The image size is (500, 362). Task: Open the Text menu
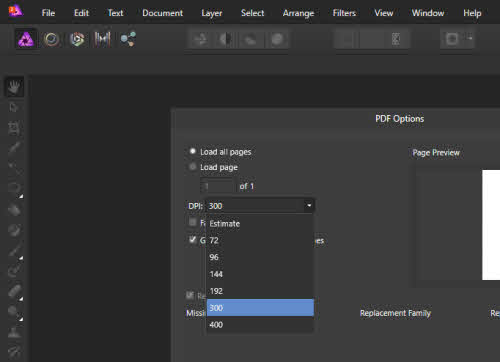tap(115, 13)
